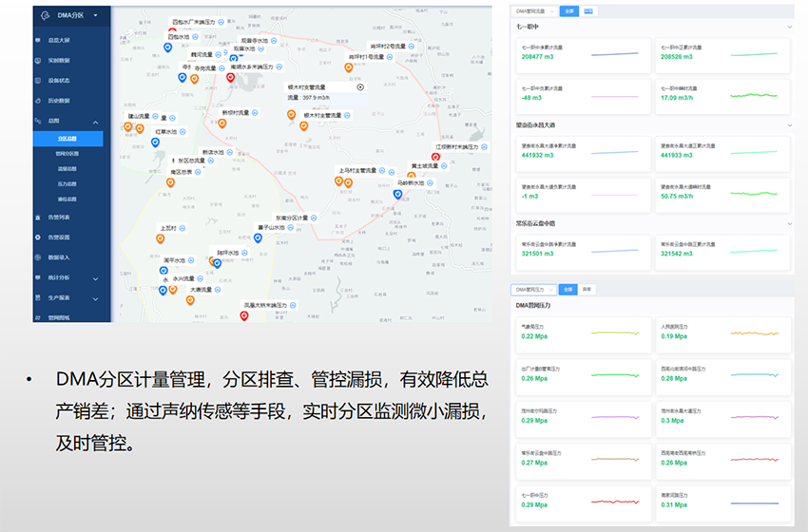The image size is (808, 532).
Task: Collapse the 总图 sidebar menu group
Action: click(x=95, y=122)
